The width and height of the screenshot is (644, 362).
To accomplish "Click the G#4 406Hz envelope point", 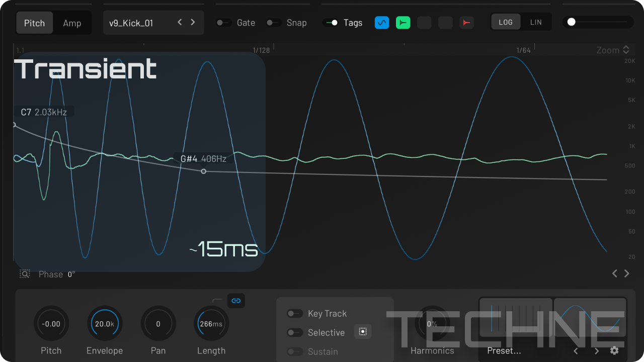I will pyautogui.click(x=204, y=171).
